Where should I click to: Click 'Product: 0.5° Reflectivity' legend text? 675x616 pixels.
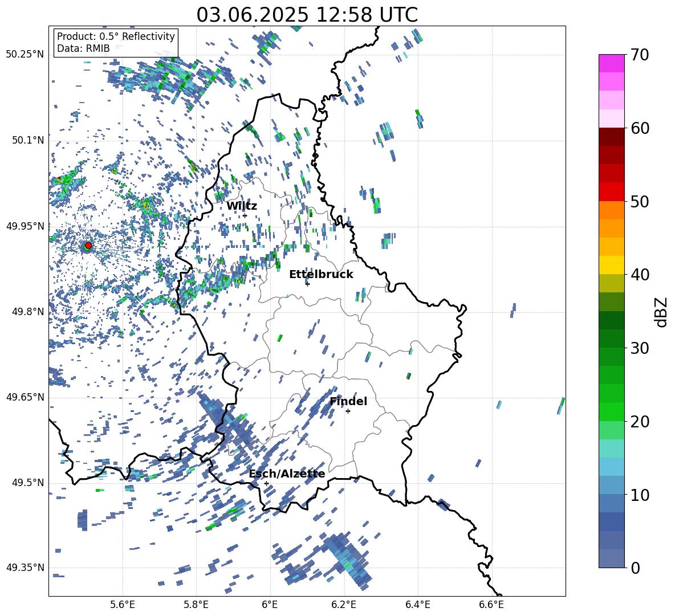tap(116, 36)
